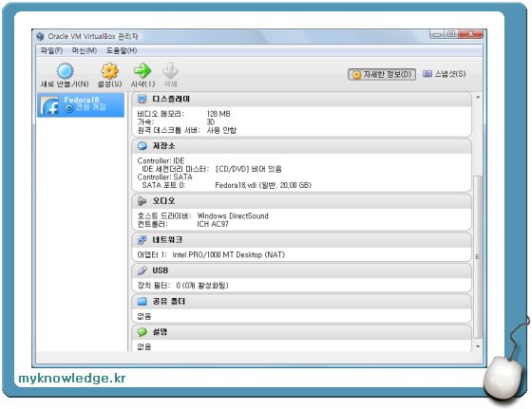Open the 머신(M) menu
Viewport: 532px width, 409px height.
pyautogui.click(x=85, y=50)
